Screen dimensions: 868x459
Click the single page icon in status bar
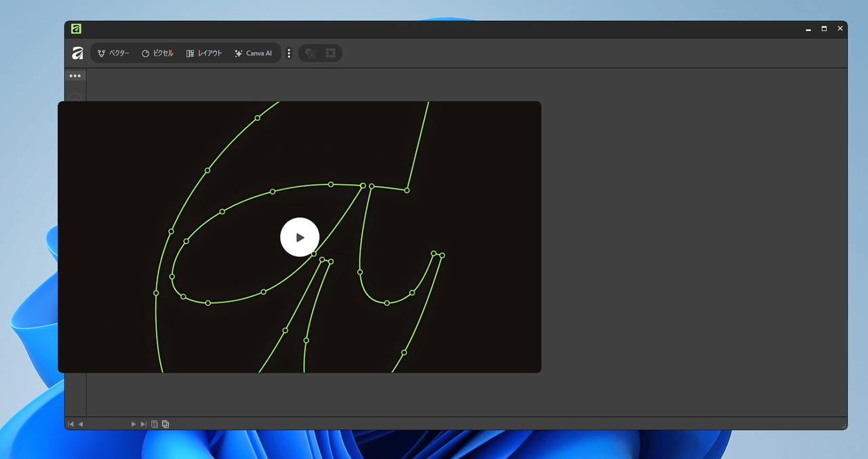(x=155, y=424)
